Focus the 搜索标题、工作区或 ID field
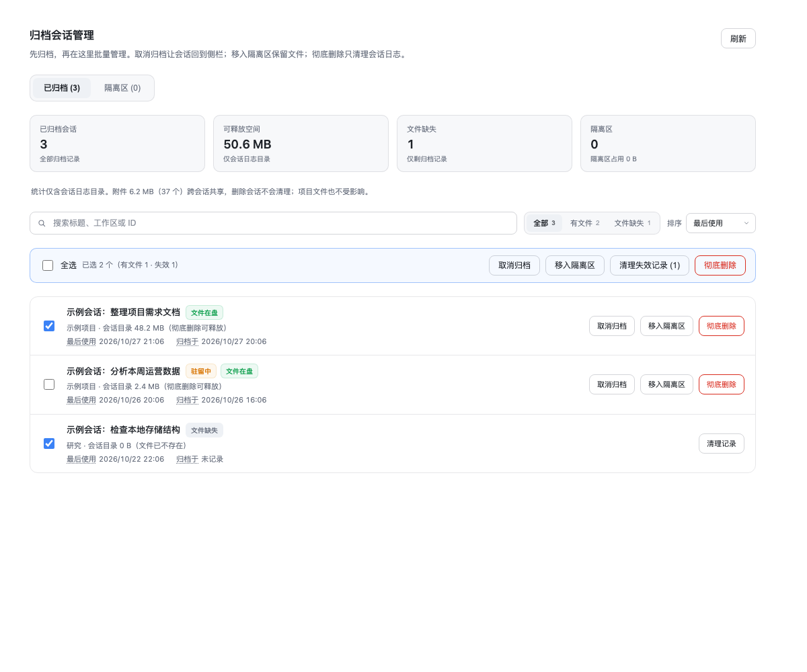This screenshot has width=807, height=672. coord(273,223)
